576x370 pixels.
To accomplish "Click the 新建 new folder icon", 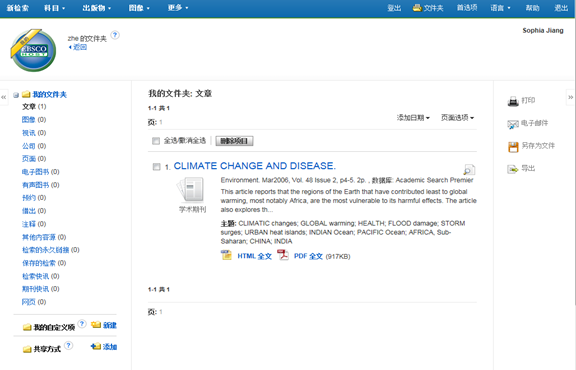I will point(96,324).
